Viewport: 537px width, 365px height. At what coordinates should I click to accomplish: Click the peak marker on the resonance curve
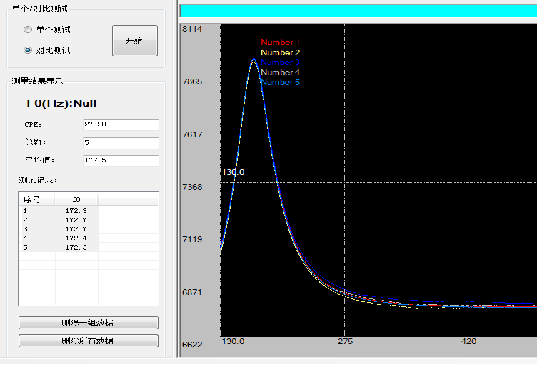[254, 61]
